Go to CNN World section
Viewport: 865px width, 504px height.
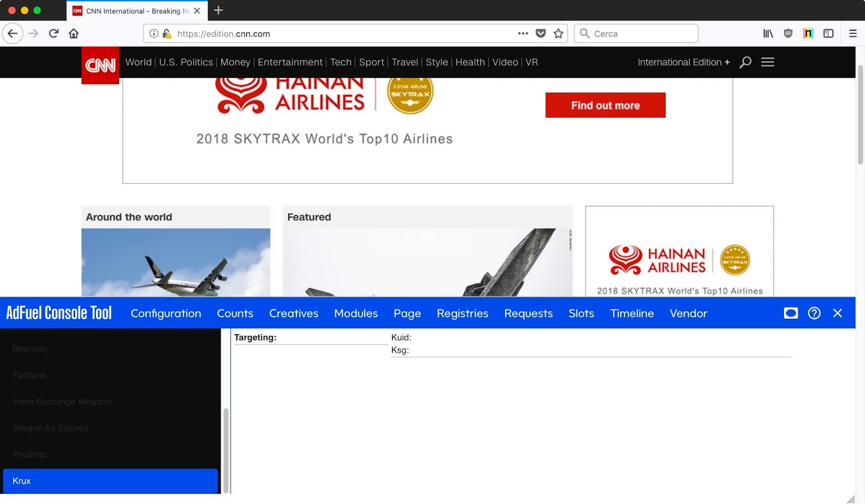click(138, 62)
